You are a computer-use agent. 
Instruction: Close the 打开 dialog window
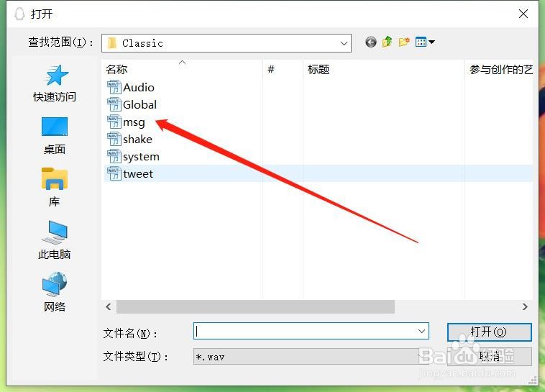(523, 14)
